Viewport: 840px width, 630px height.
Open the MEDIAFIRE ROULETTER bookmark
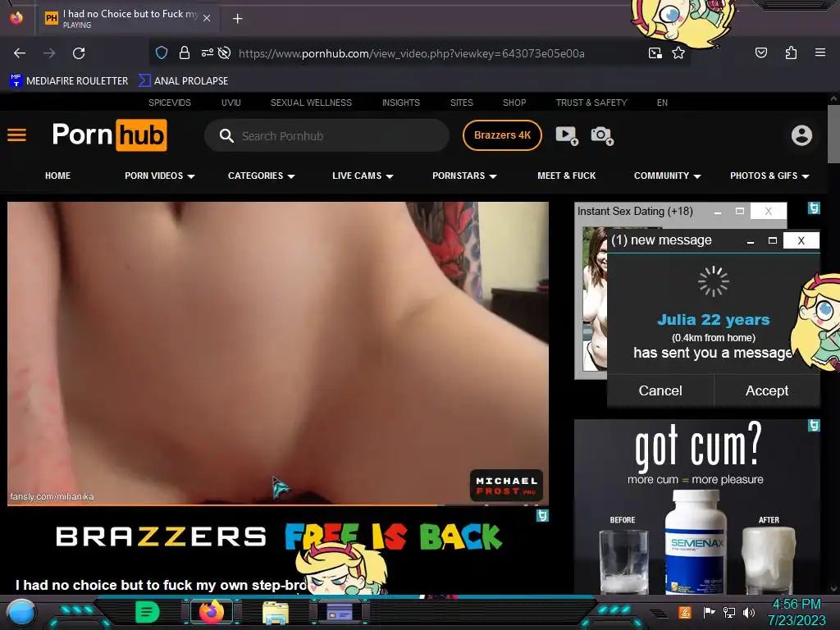pyautogui.click(x=69, y=81)
